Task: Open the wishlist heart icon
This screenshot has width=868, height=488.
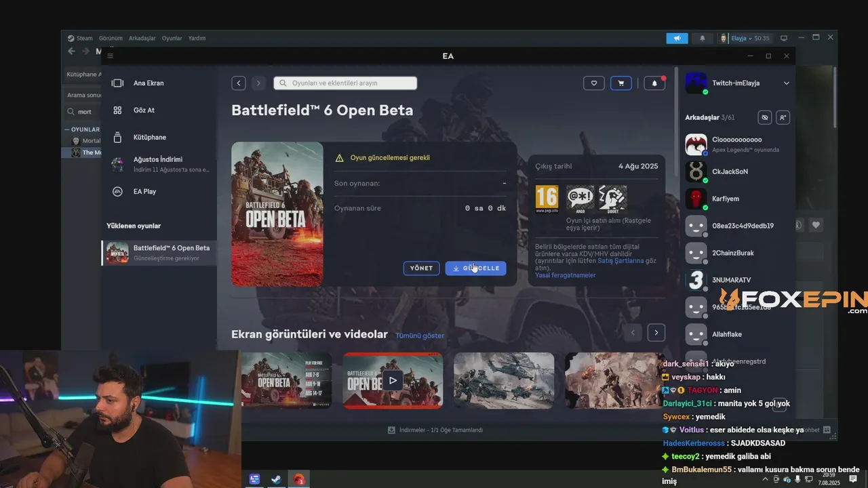Action: tap(594, 83)
